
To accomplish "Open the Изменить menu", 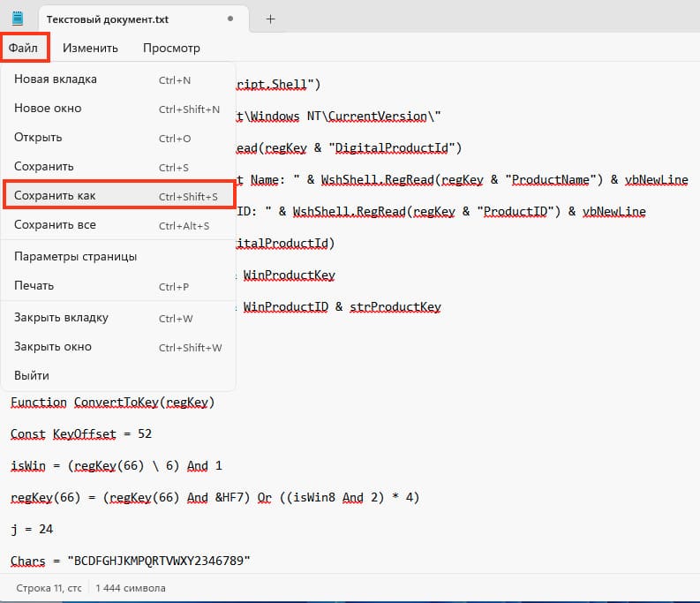I will [90, 48].
